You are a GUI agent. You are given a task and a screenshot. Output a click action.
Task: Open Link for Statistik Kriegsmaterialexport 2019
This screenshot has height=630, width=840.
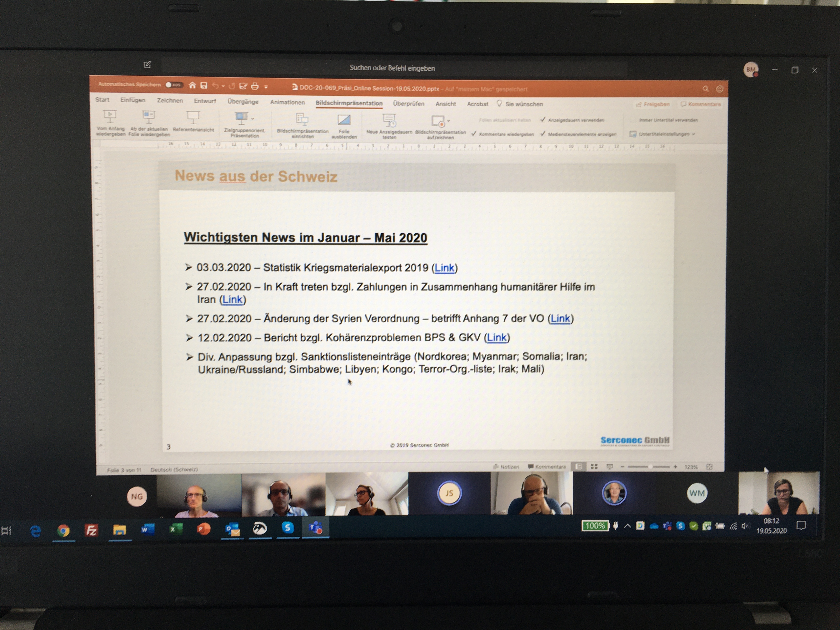[x=444, y=268]
